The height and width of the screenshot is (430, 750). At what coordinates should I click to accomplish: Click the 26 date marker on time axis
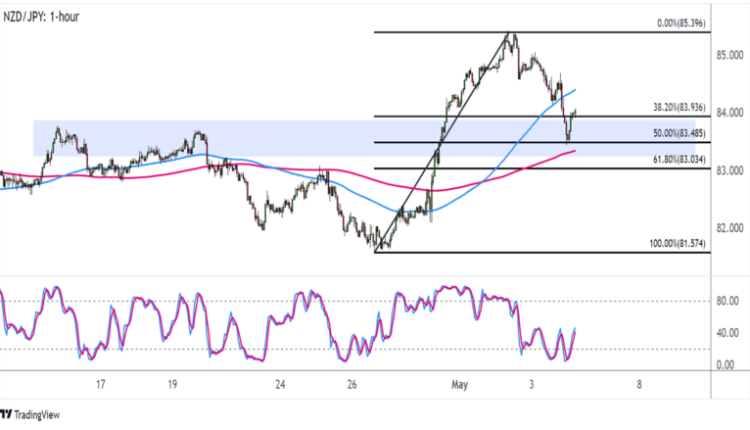coord(352,385)
